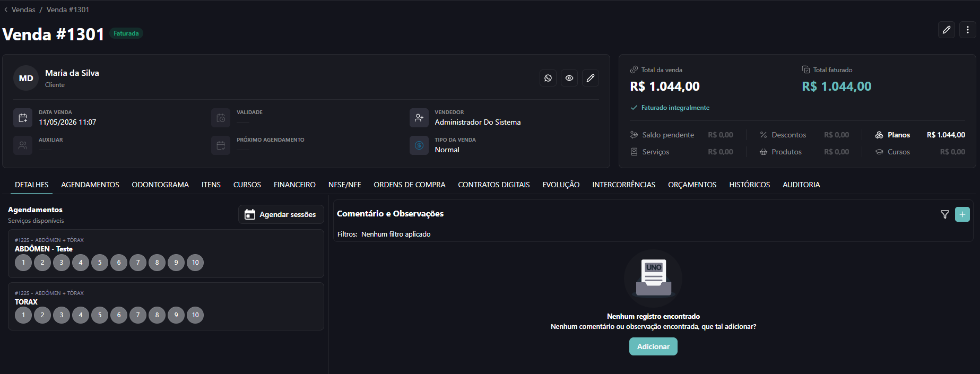Click the Serviços clipboard icon

pos(634,152)
